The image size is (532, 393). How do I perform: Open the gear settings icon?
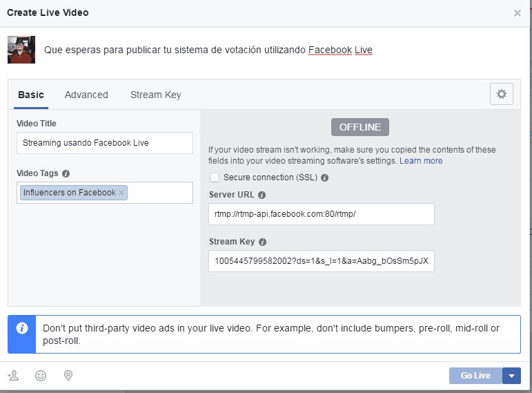(x=501, y=95)
